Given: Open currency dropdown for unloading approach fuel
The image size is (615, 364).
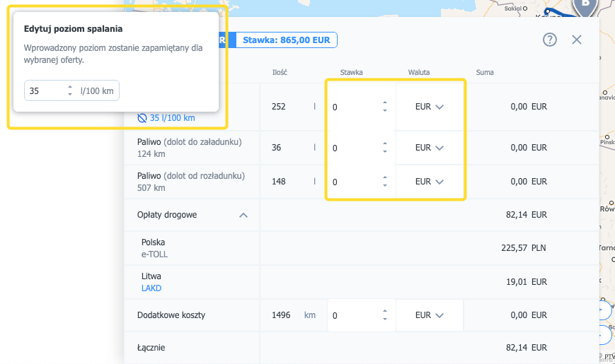Looking at the screenshot, I should pos(429,182).
